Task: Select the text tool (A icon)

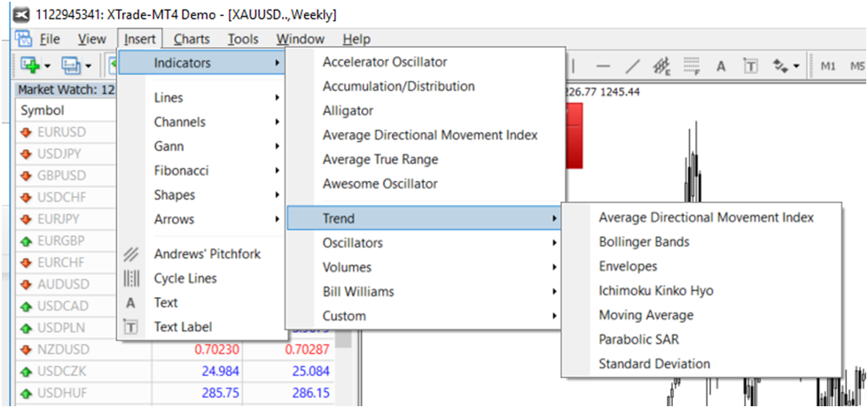Action: coord(721,66)
